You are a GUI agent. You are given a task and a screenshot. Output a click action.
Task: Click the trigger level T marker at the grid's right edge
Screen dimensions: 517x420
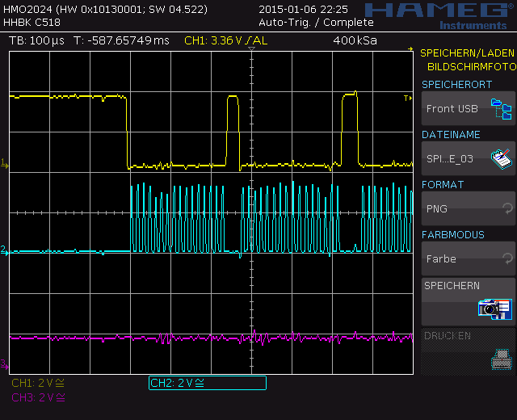(408, 98)
